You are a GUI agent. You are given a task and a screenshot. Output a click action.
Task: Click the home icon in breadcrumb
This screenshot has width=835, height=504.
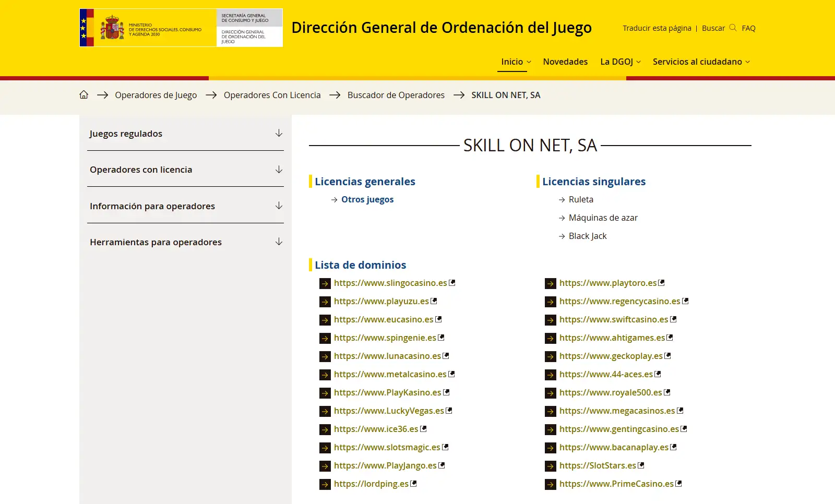(x=84, y=94)
